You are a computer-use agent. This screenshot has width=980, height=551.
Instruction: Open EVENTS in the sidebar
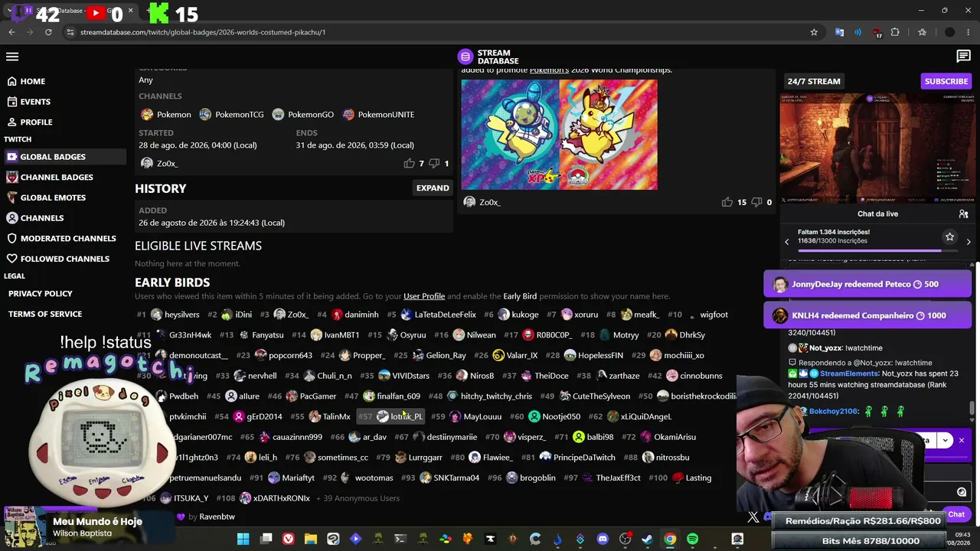pos(29,102)
